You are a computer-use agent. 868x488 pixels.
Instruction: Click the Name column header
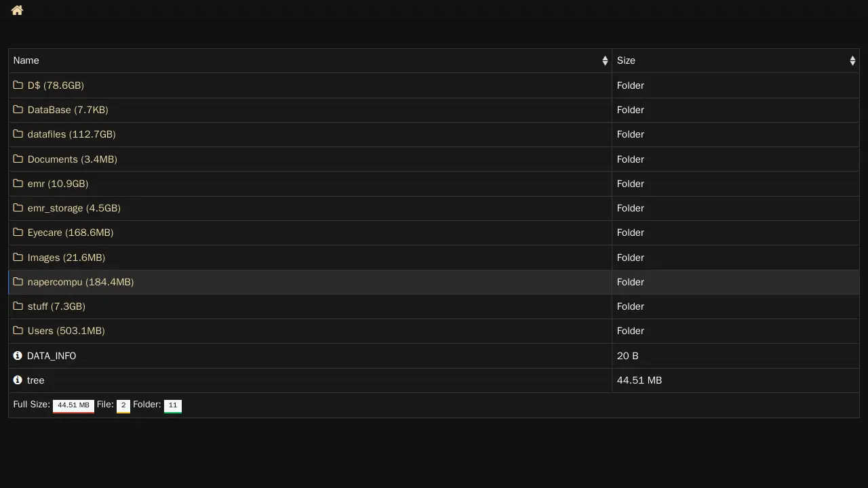[x=26, y=61]
